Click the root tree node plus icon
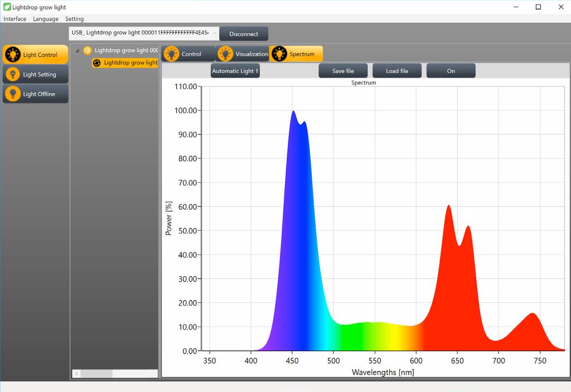 88,50
